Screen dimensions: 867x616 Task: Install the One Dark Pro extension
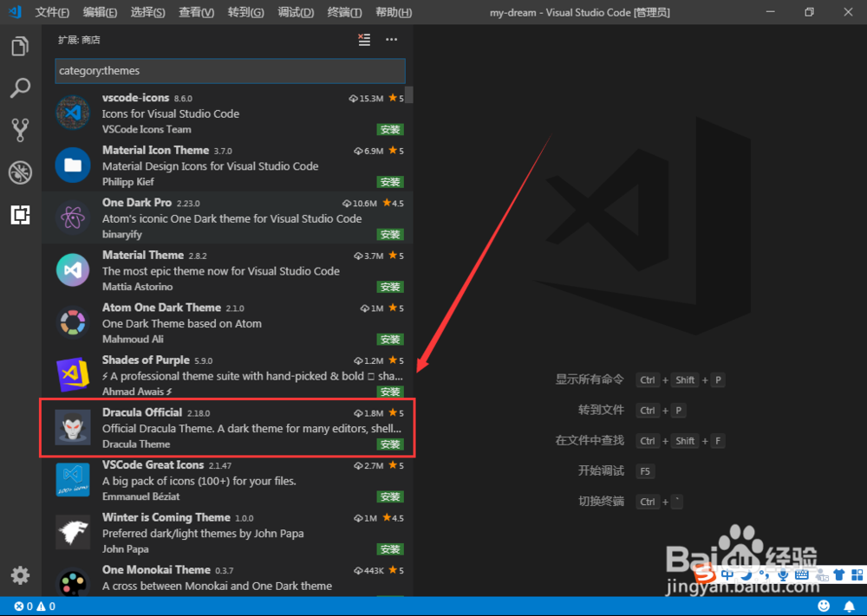coord(390,235)
